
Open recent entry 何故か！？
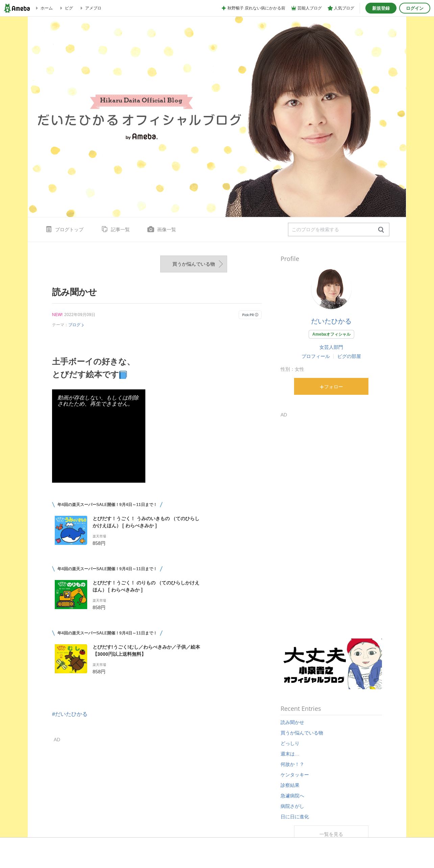tap(292, 764)
